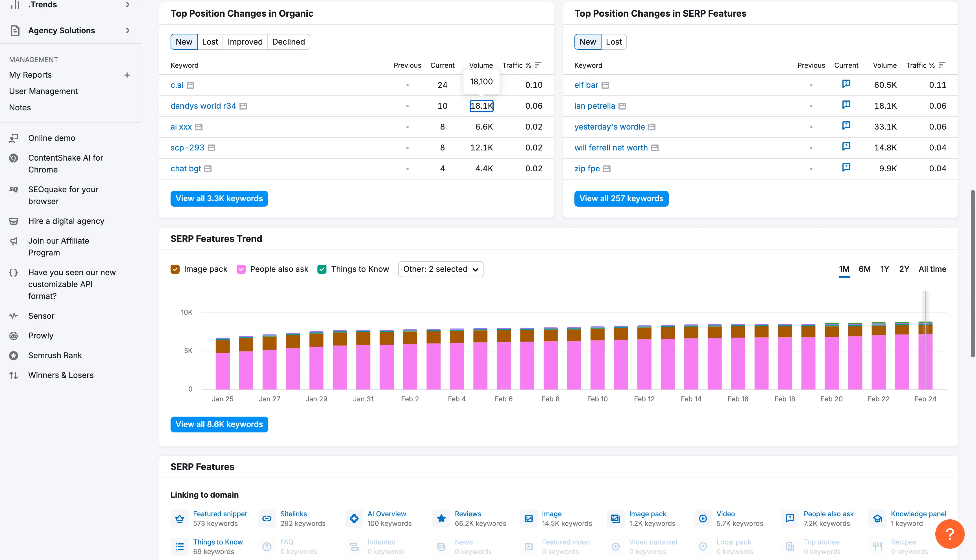Click plus icon next to My Reports
976x560 pixels.
tap(127, 75)
